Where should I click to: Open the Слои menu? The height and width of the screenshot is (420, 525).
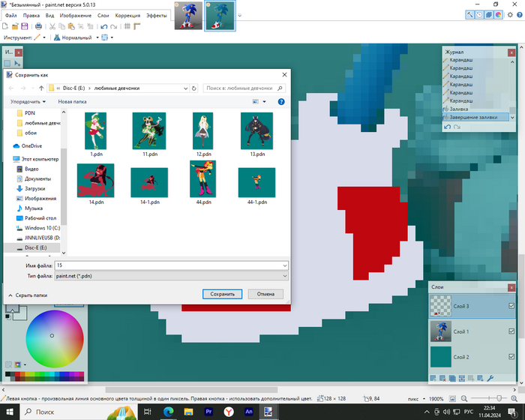point(104,15)
